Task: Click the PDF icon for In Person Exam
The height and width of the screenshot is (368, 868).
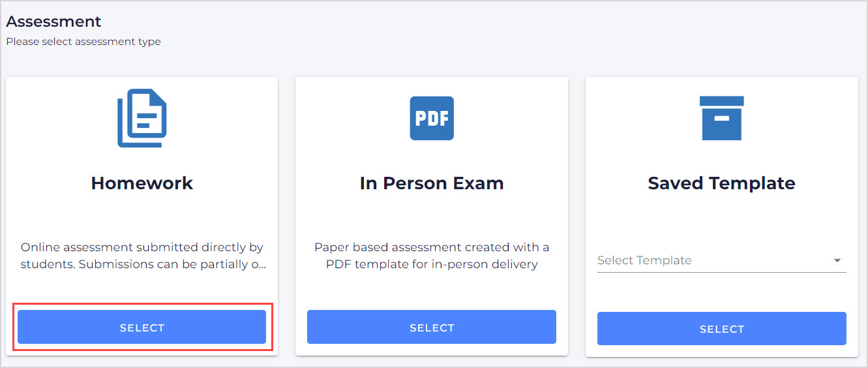Action: [x=432, y=118]
